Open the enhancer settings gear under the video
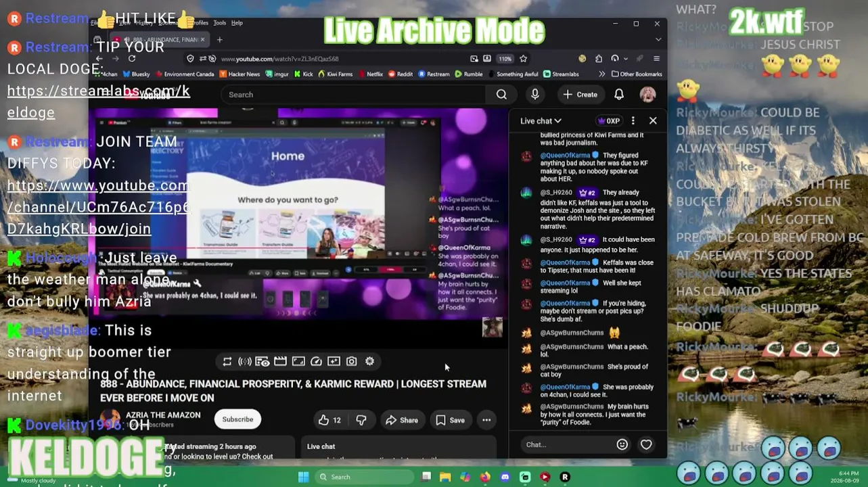The width and height of the screenshot is (868, 487). click(x=369, y=361)
